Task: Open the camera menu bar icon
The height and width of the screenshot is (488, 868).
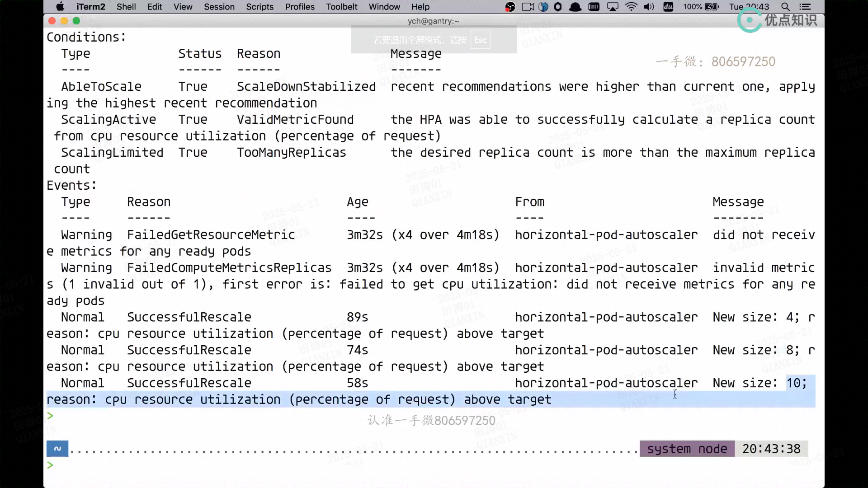Action: coord(528,7)
